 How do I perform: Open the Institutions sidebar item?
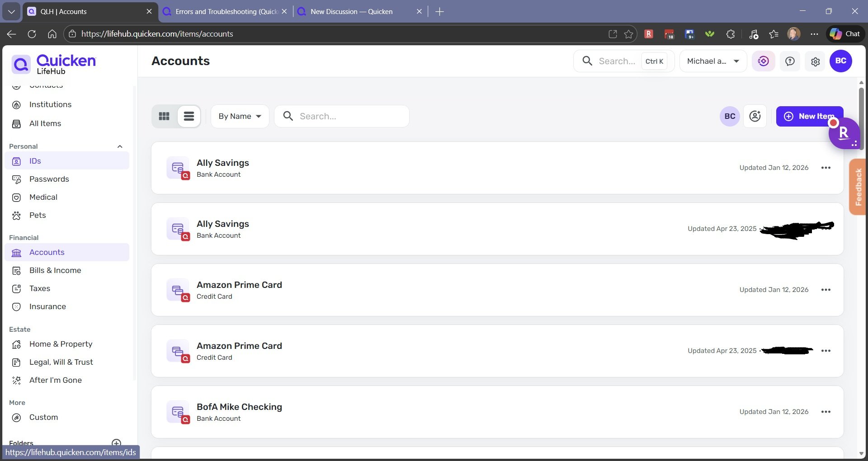point(67,104)
